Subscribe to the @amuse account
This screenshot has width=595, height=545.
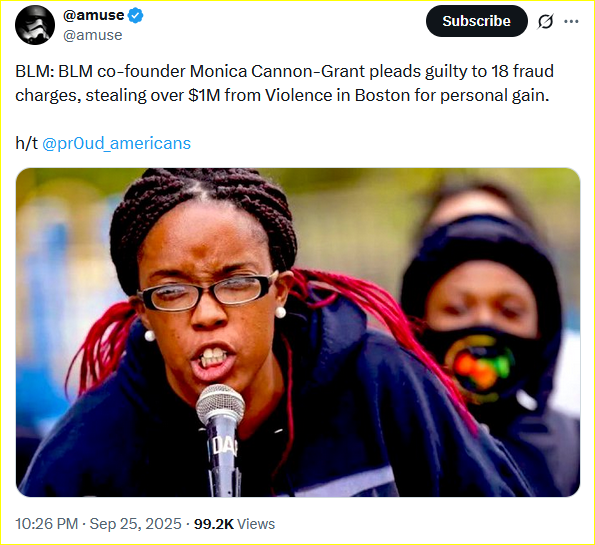click(477, 21)
